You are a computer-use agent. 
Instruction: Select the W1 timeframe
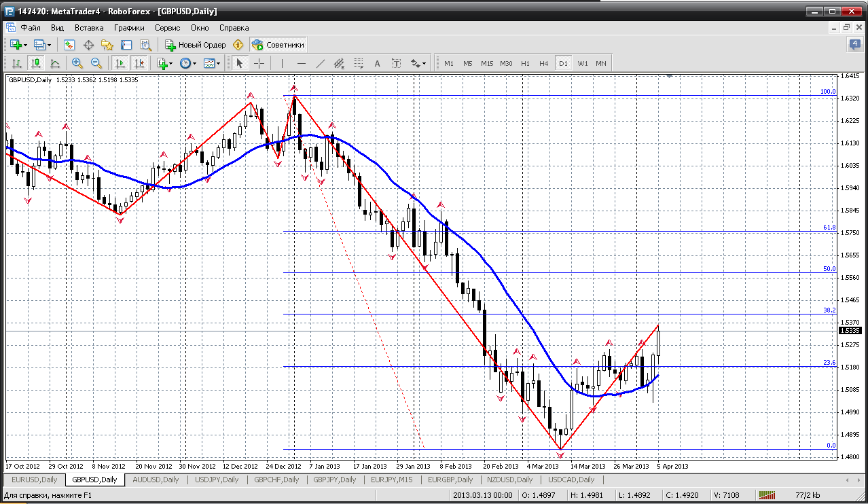pyautogui.click(x=583, y=63)
